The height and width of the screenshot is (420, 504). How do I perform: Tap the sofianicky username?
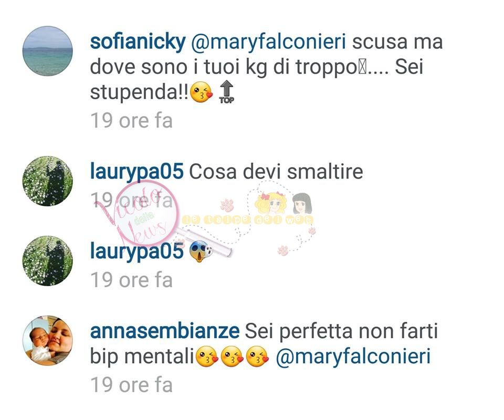tap(138, 42)
